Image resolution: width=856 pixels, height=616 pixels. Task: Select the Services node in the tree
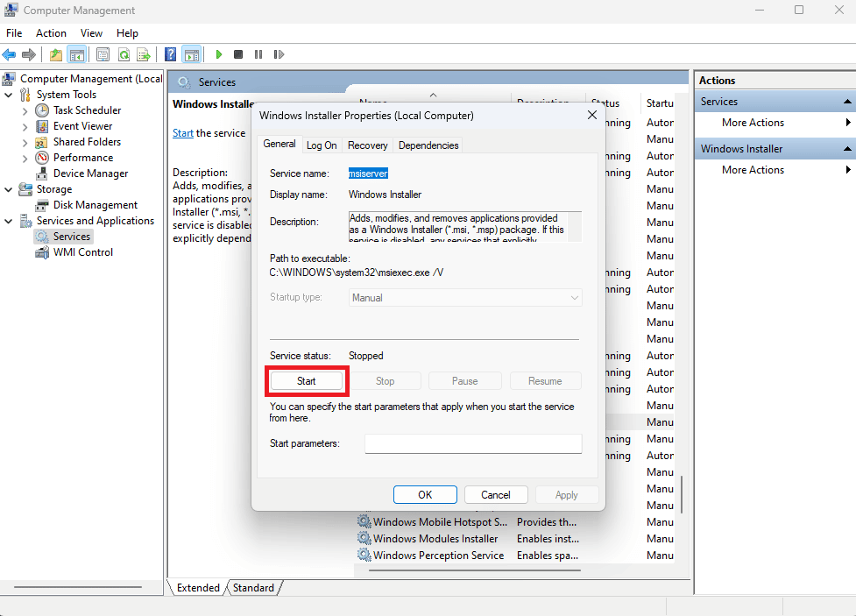coord(72,237)
